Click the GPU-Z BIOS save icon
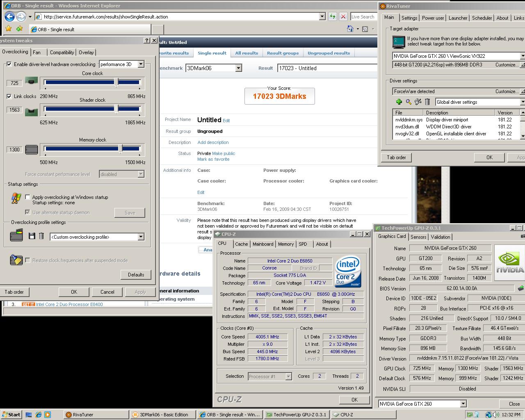The image size is (525, 420). click(x=521, y=288)
